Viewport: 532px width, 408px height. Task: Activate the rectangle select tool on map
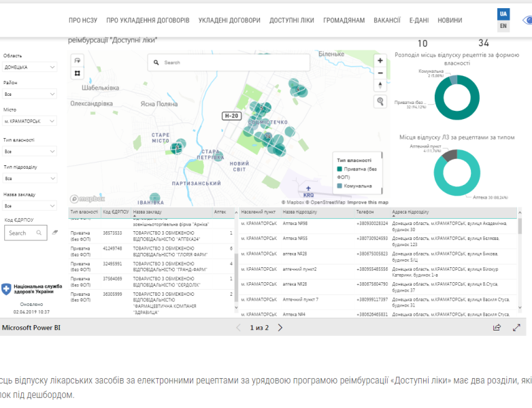[78, 73]
